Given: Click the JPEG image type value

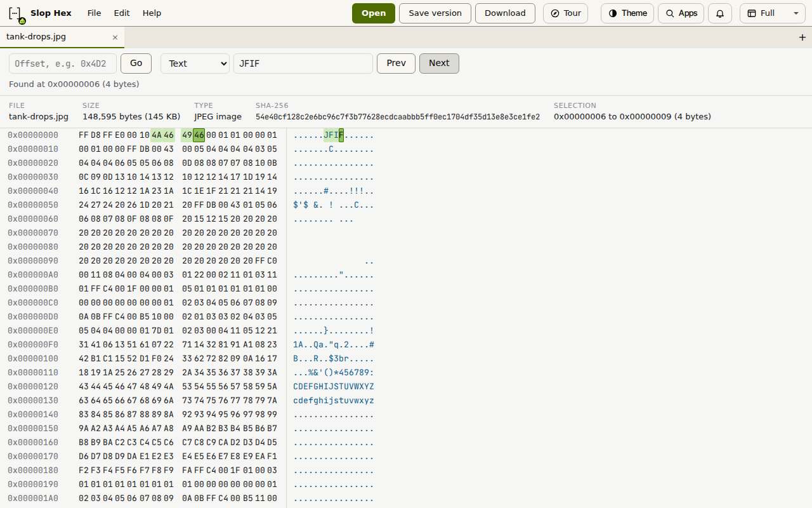Looking at the screenshot, I should point(218,117).
